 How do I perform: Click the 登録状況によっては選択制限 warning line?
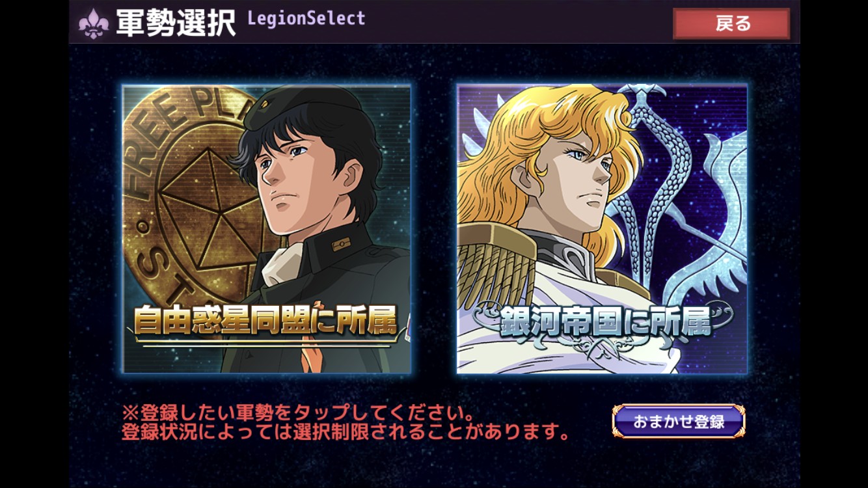[346, 431]
